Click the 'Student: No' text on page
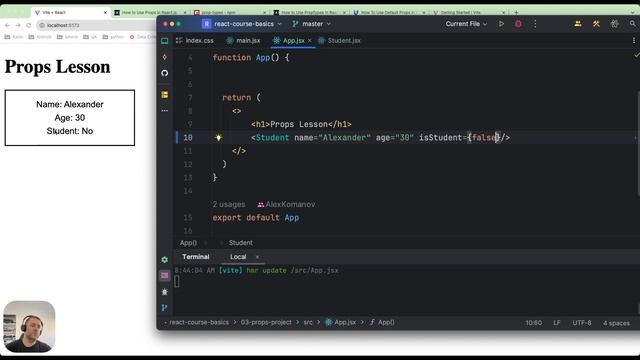Viewport: 640px width, 360px height. (x=70, y=131)
